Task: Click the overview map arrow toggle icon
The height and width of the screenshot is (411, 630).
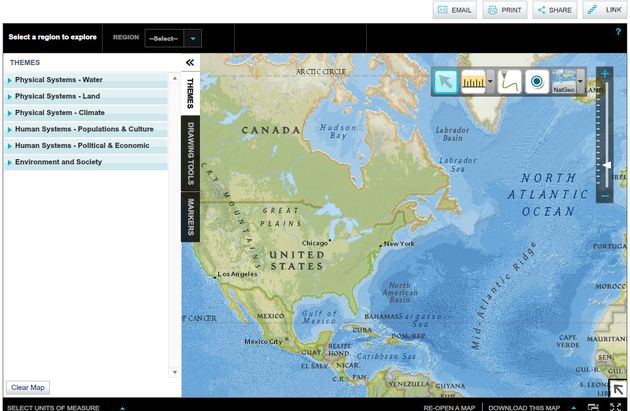Action: [x=618, y=389]
